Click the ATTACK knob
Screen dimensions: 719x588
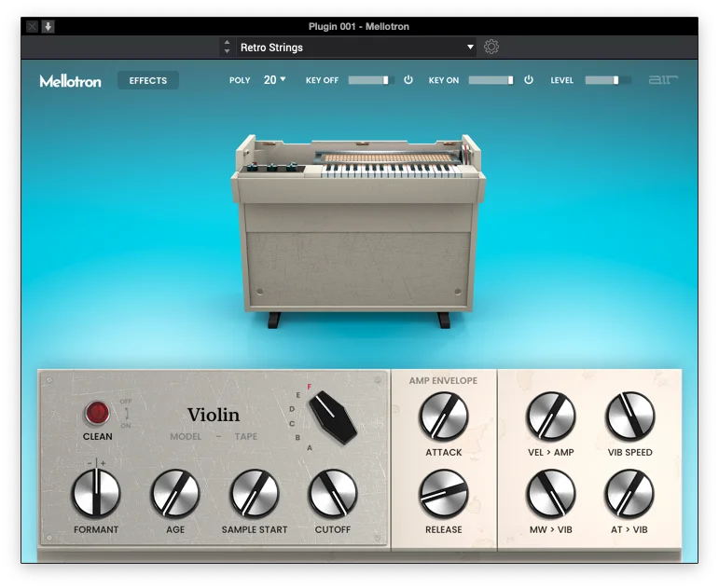(443, 417)
